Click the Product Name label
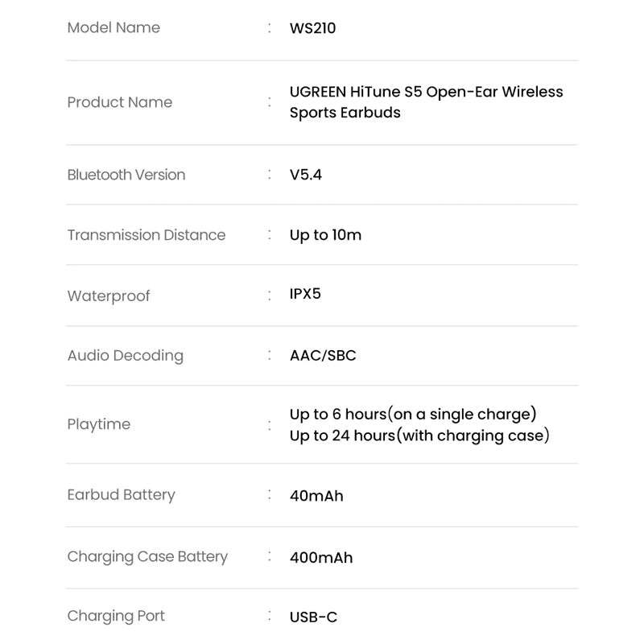The width and height of the screenshot is (644, 644). pyautogui.click(x=119, y=102)
